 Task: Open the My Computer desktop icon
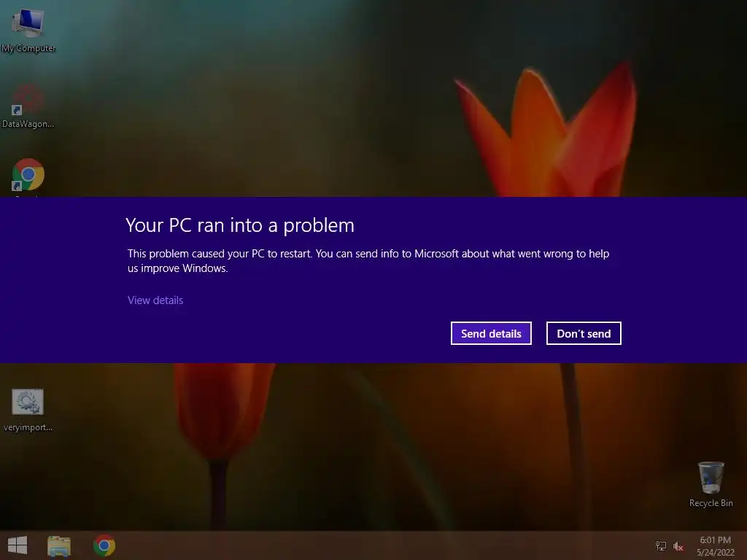click(x=28, y=31)
